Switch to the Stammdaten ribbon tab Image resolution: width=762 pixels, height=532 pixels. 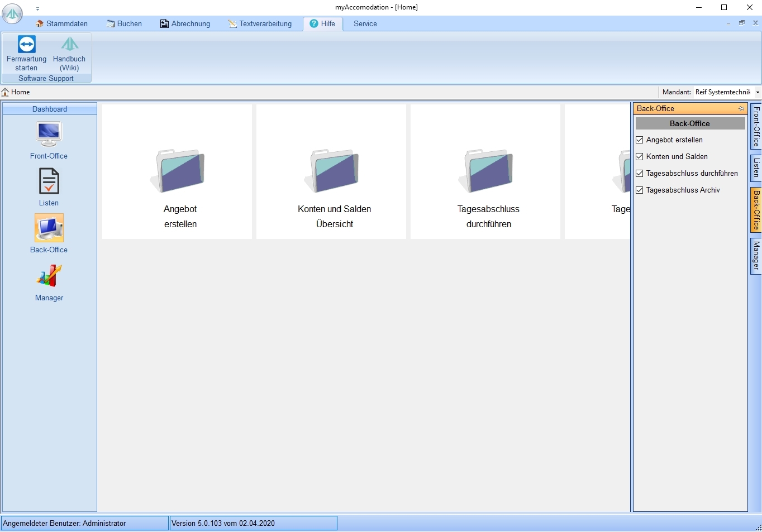tap(62, 24)
